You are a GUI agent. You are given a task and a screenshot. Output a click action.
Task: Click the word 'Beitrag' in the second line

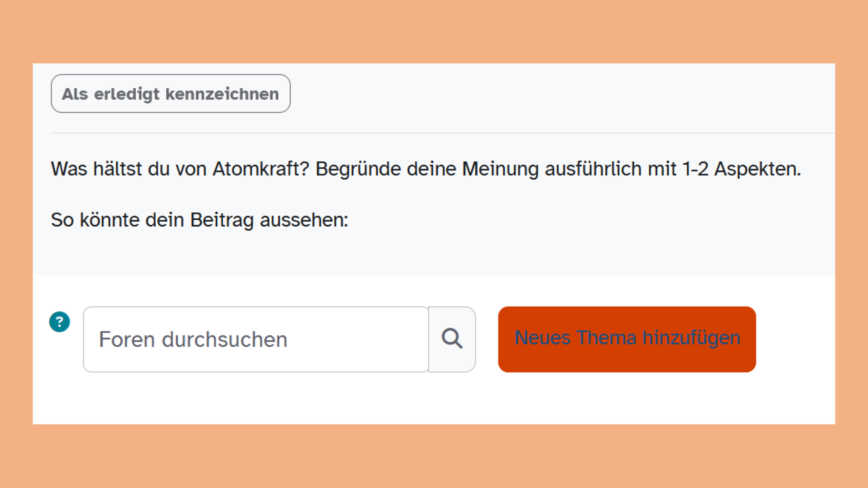coord(222,220)
